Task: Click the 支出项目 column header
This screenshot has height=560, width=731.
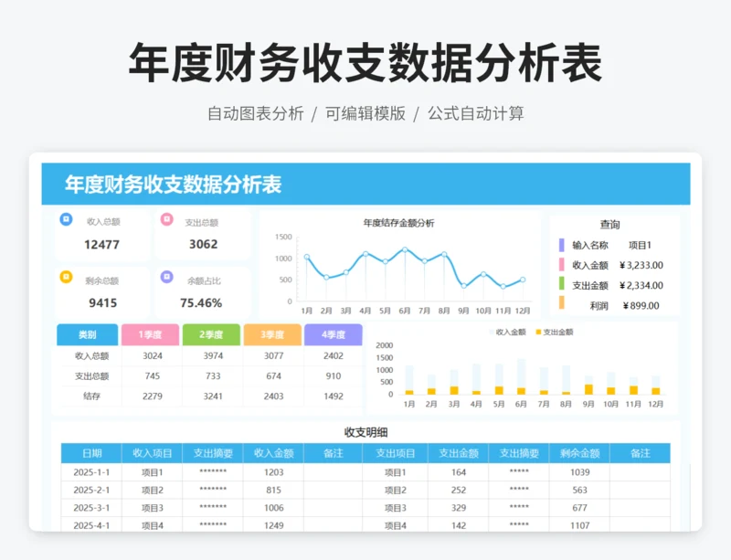Action: pos(396,453)
